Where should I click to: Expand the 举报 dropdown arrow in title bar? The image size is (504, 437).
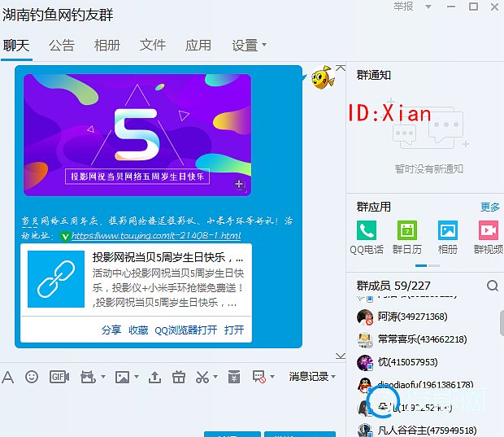[x=428, y=7]
